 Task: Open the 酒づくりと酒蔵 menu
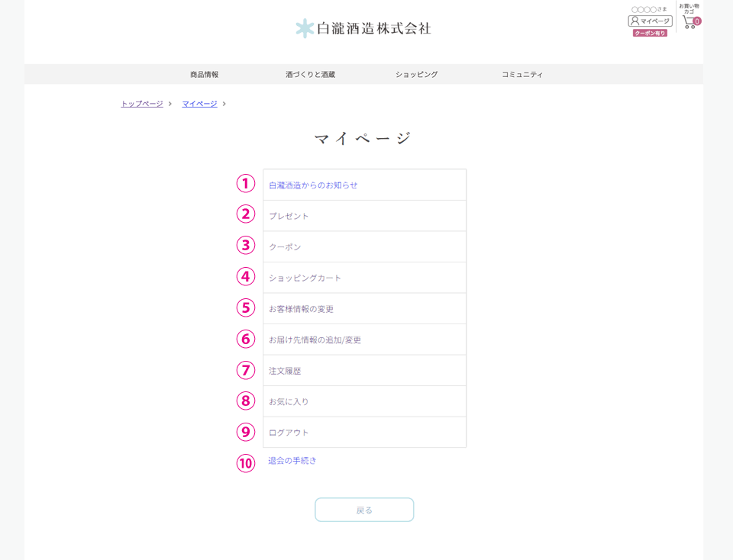point(311,74)
